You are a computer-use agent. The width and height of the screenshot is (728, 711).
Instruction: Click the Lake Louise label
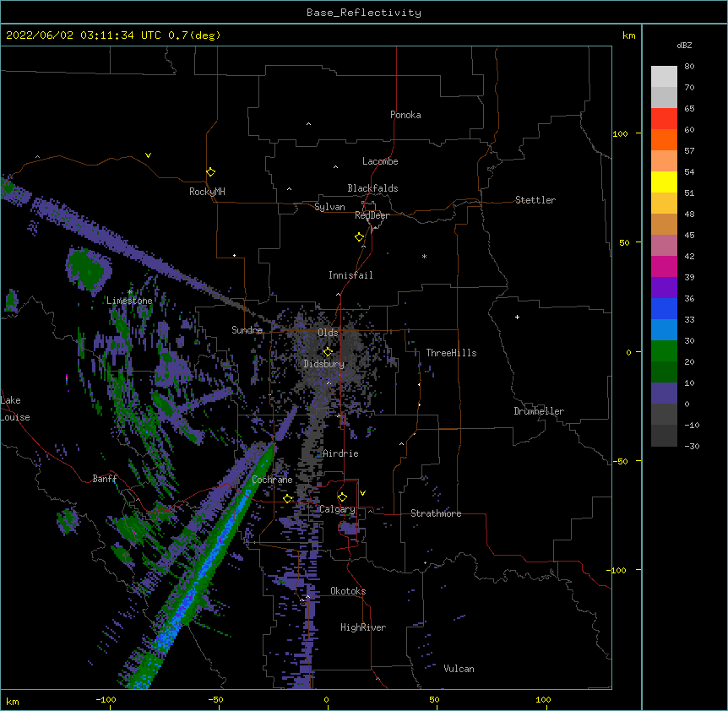pos(15,409)
